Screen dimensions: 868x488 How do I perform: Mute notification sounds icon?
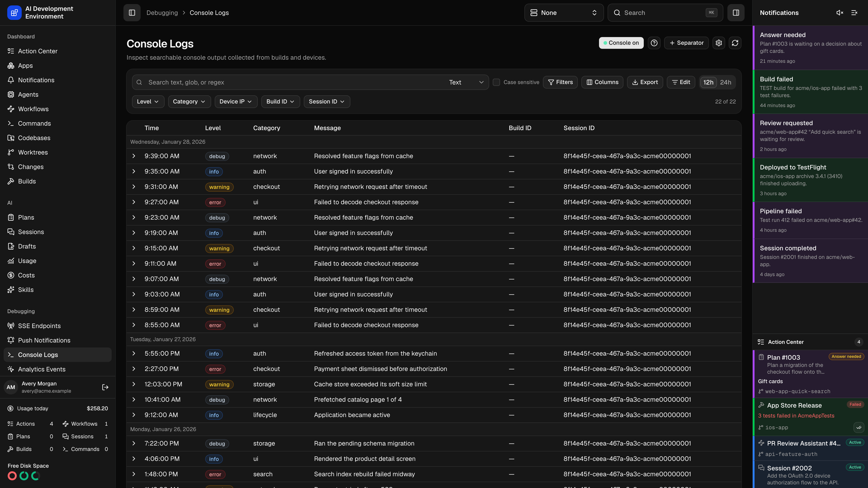[x=840, y=13]
